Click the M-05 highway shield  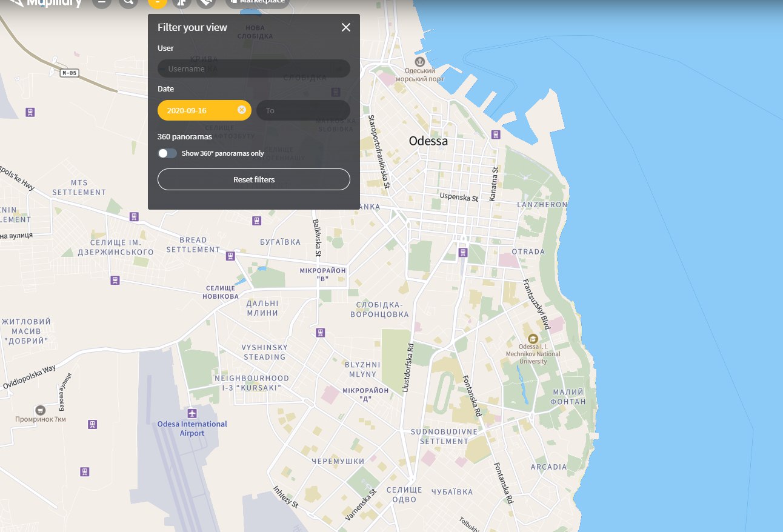pos(70,73)
